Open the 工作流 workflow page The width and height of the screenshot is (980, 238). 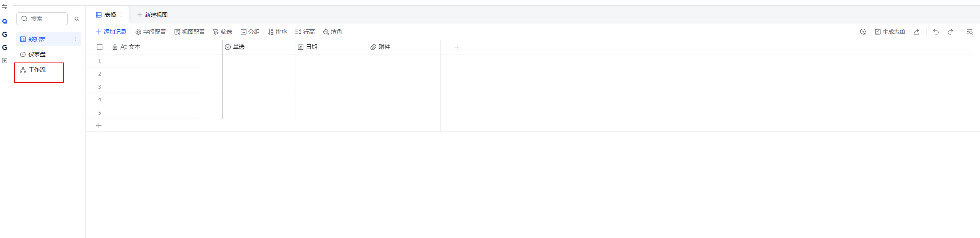click(x=37, y=70)
